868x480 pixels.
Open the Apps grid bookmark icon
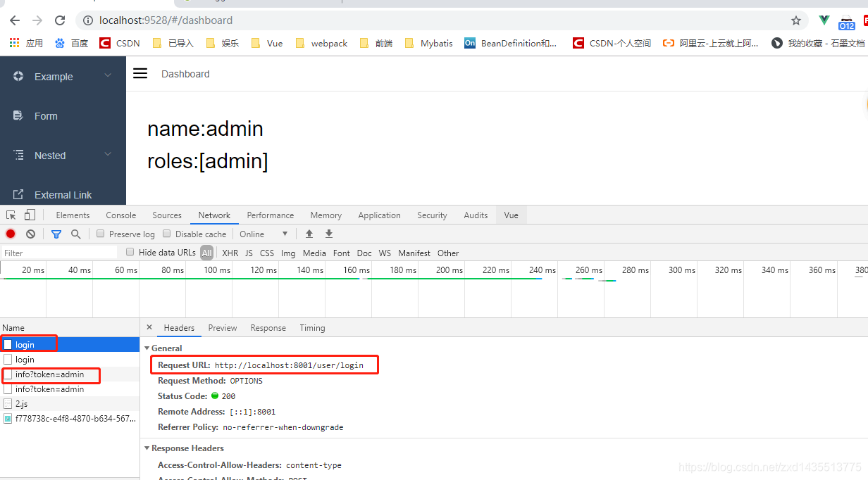pyautogui.click(x=14, y=43)
